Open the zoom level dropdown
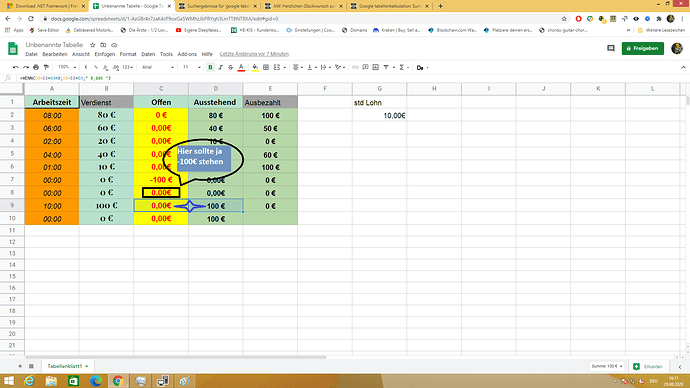The height and width of the screenshot is (388, 690). click(x=67, y=67)
